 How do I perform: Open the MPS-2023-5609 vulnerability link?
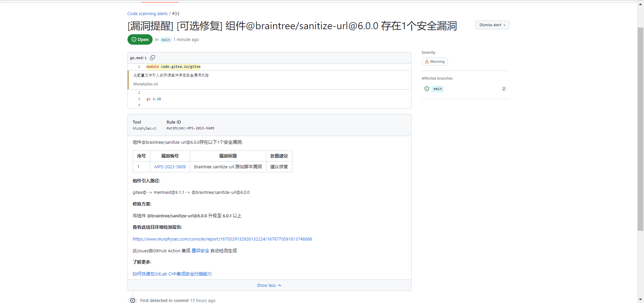tap(170, 167)
